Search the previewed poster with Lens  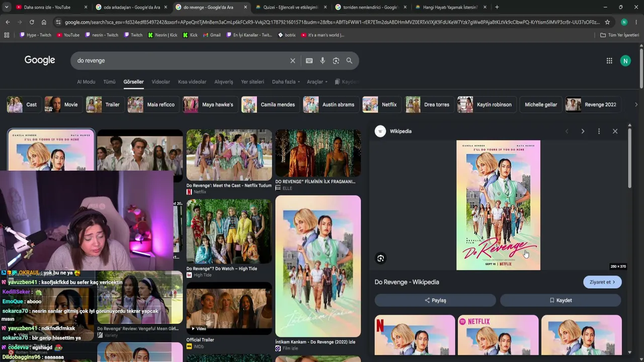(x=381, y=258)
